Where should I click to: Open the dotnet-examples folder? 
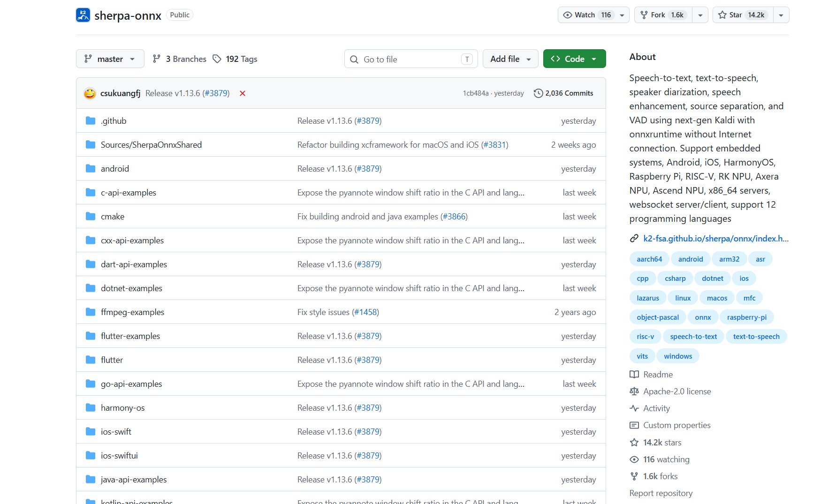point(131,288)
